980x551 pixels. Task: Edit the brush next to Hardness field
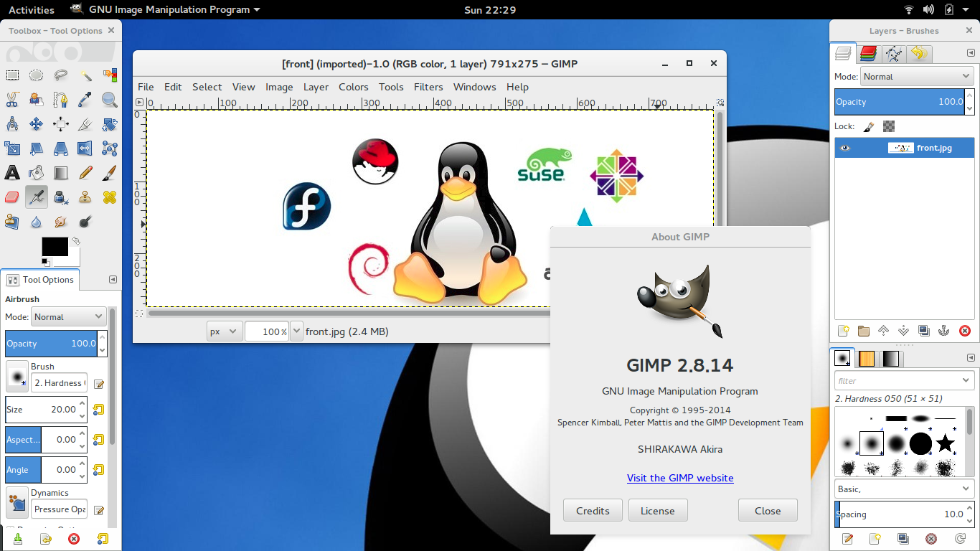point(99,384)
